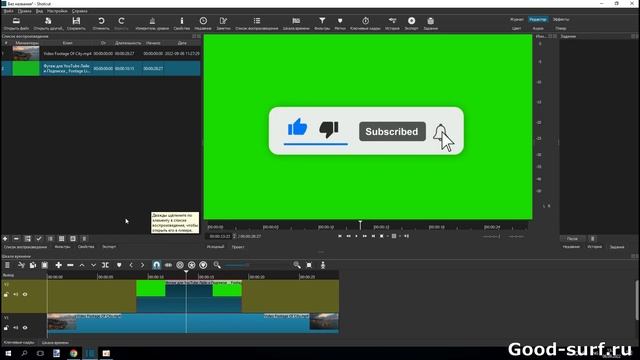
Task: Mute track V1 speaker icon
Action: (16, 327)
